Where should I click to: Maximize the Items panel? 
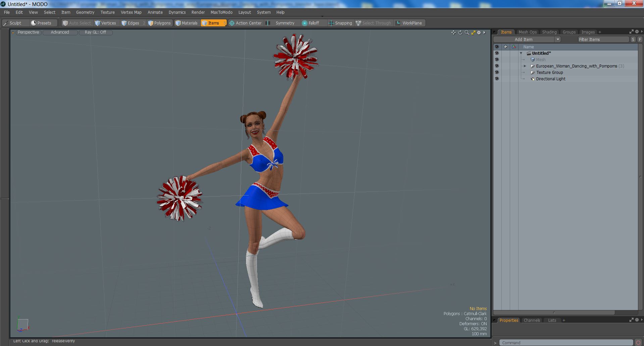tap(631, 32)
